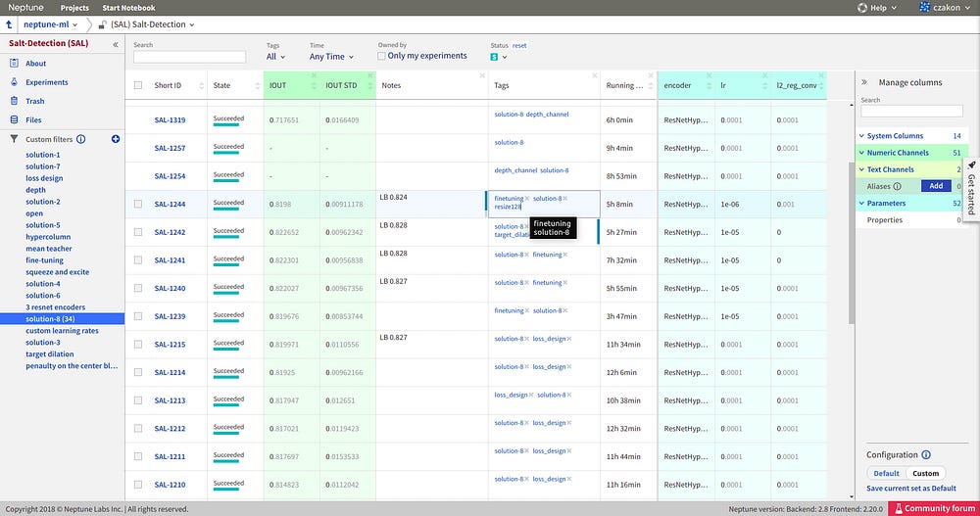The image size is (980, 516).
Task: Check the SAL-1239 row checkbox
Action: (x=138, y=316)
